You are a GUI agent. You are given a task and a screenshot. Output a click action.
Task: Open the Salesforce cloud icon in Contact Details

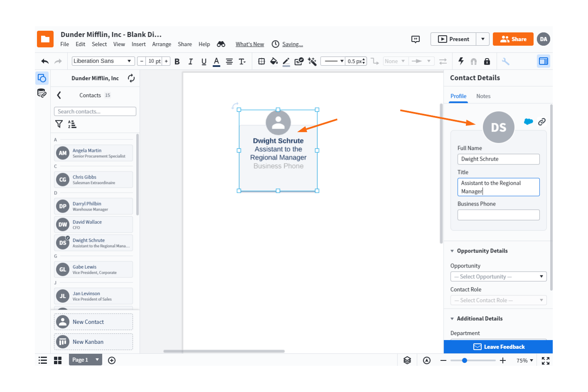click(x=528, y=121)
